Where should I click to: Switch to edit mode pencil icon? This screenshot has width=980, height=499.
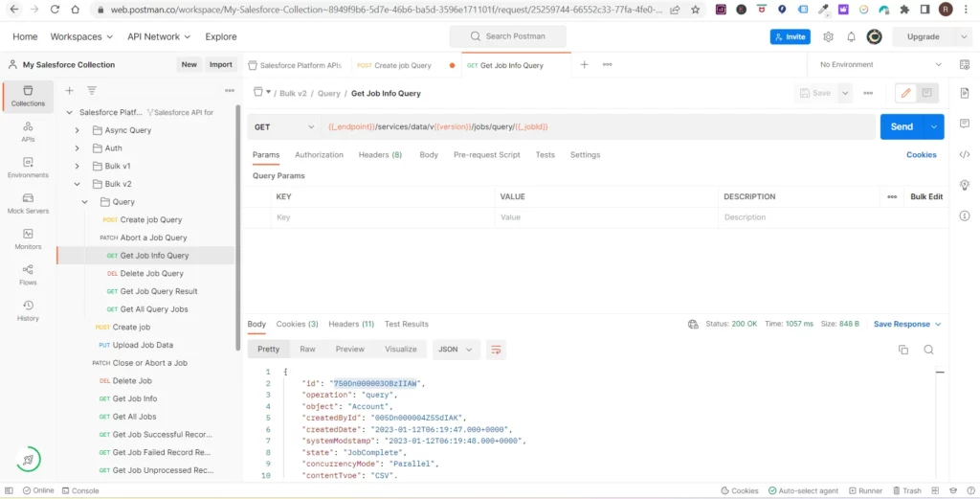[905, 93]
